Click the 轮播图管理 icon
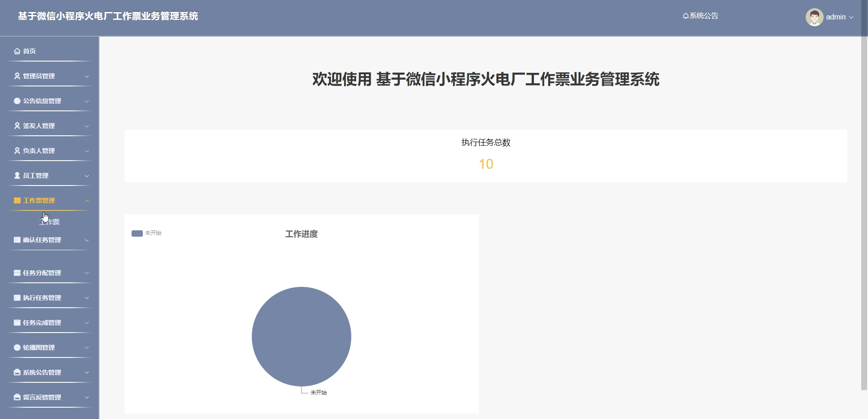The width and height of the screenshot is (868, 419). [x=17, y=348]
